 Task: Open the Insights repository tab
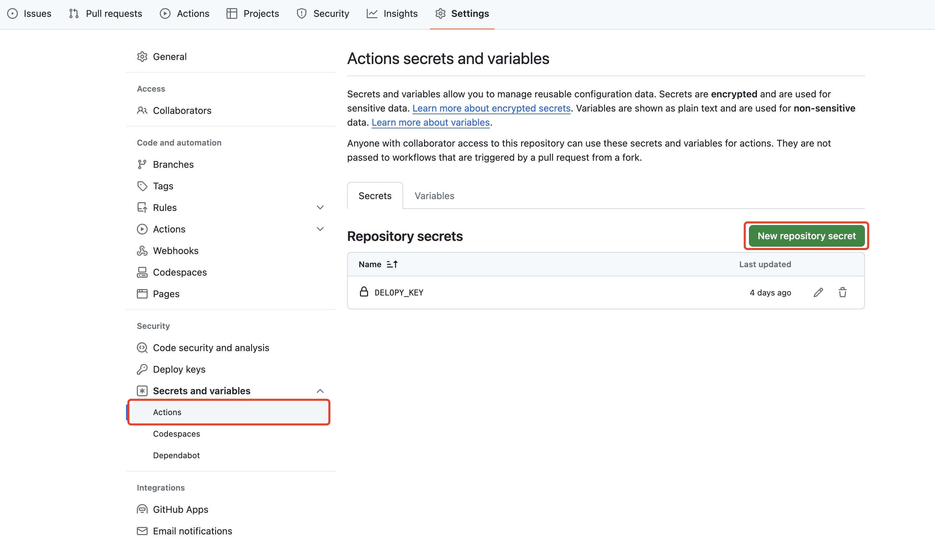pos(392,13)
